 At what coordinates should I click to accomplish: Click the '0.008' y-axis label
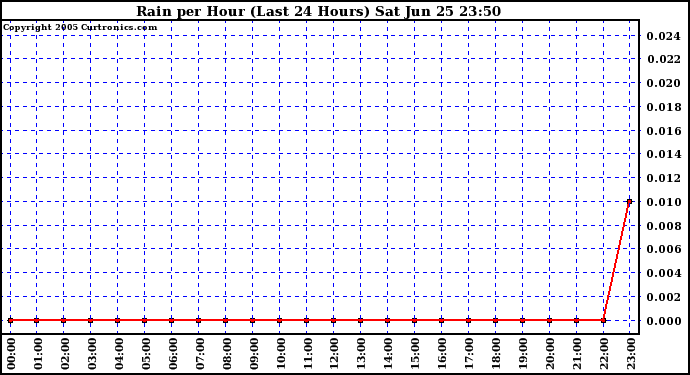coord(663,226)
